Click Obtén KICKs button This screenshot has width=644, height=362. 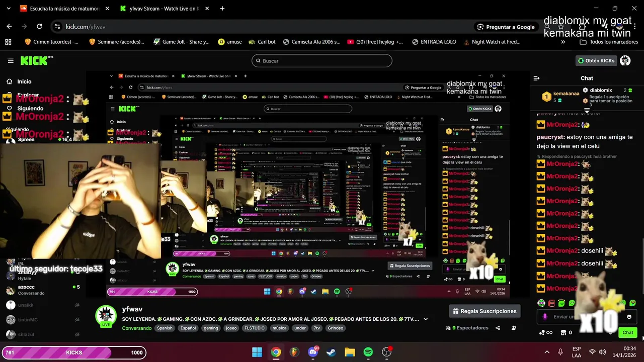tap(596, 61)
